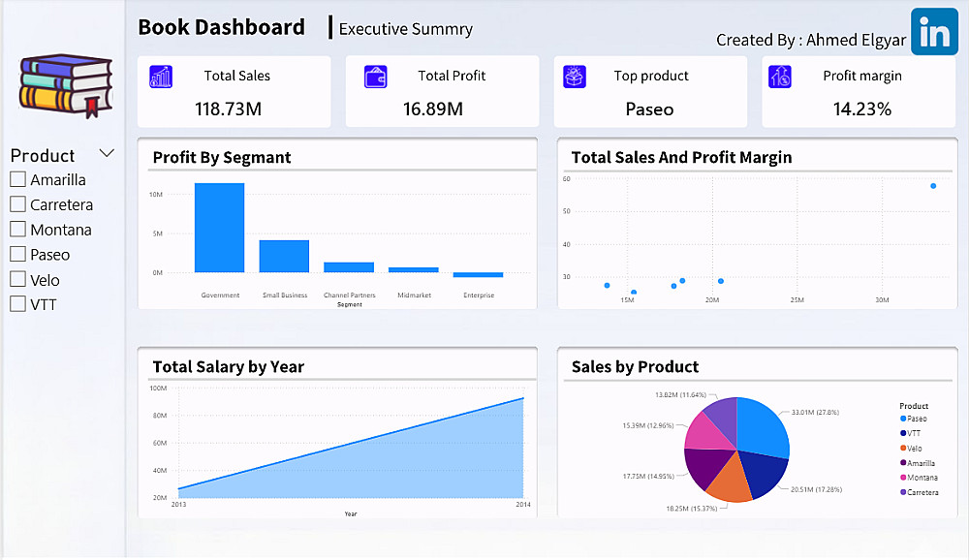Click the Executive Summry subtitle

tap(405, 29)
